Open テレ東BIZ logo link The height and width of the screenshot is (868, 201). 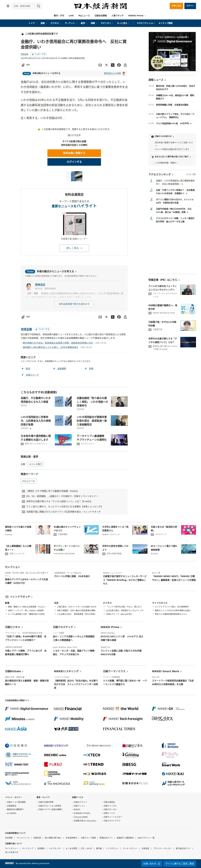[53, 764]
